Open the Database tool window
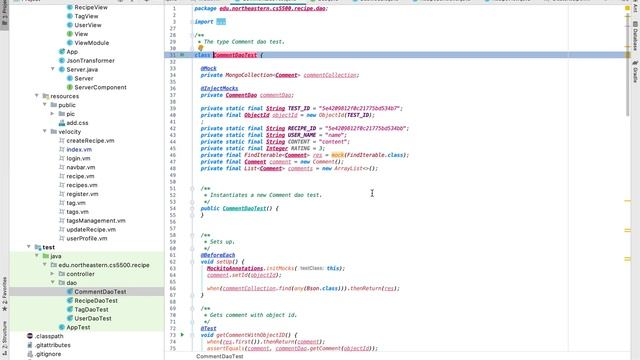This screenshot has width=640, height=360. tap(635, 36)
